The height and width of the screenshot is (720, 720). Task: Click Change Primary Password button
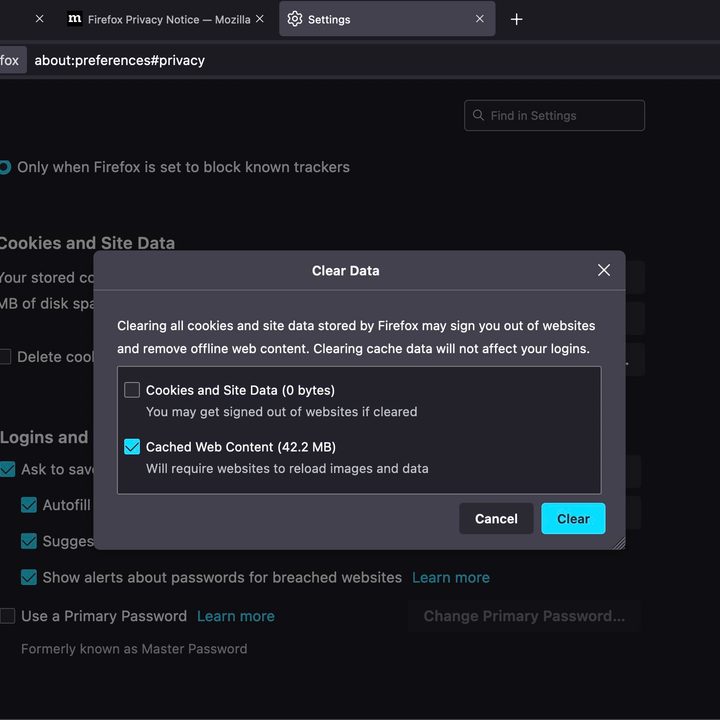pyautogui.click(x=524, y=616)
